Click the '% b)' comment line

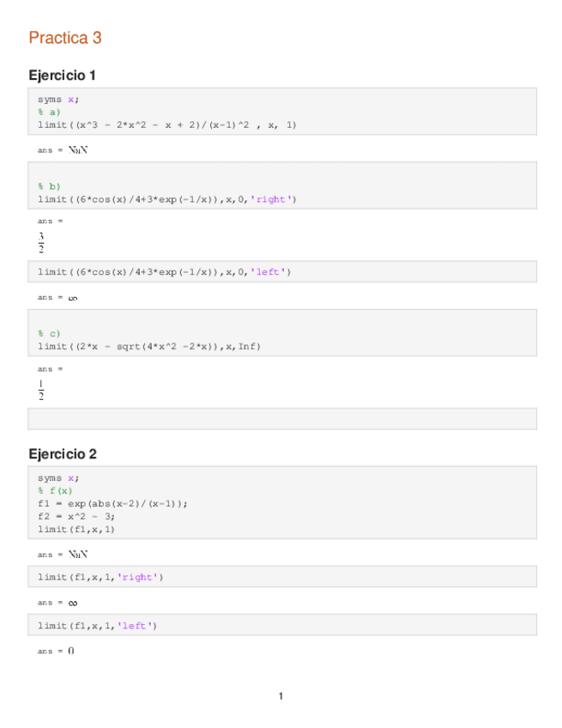click(49, 185)
